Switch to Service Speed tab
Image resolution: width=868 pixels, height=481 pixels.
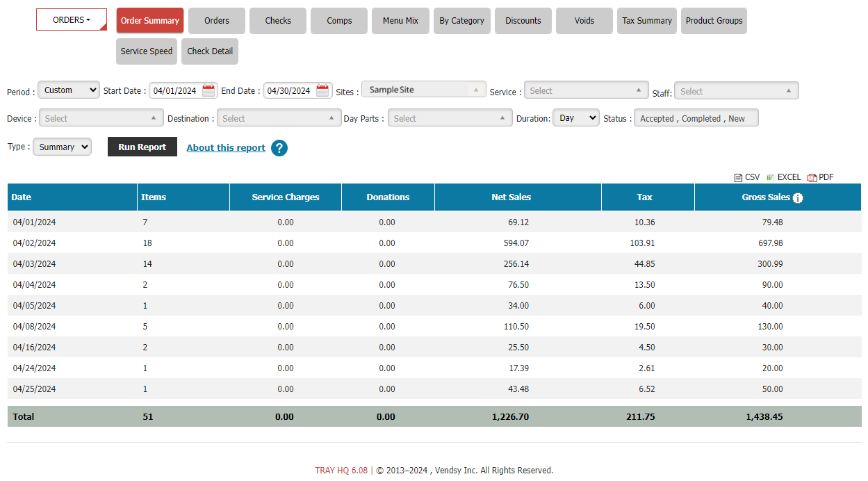click(x=147, y=51)
